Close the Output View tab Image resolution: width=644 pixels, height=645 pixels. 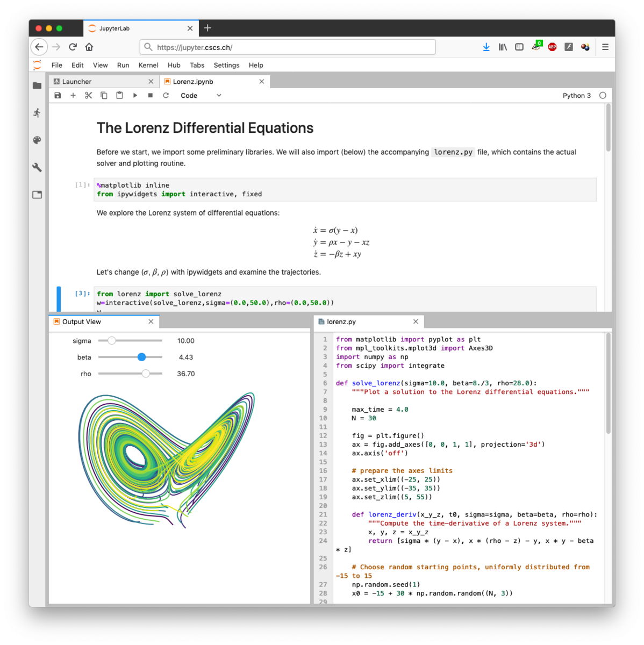151,321
